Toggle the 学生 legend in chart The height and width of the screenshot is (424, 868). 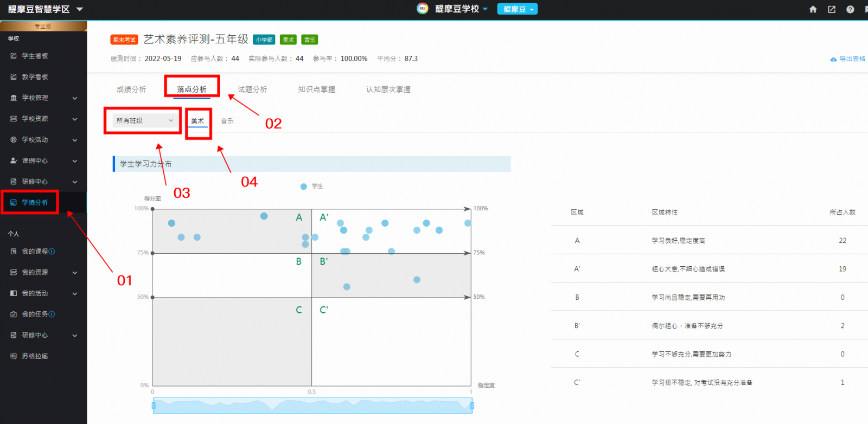point(304,187)
